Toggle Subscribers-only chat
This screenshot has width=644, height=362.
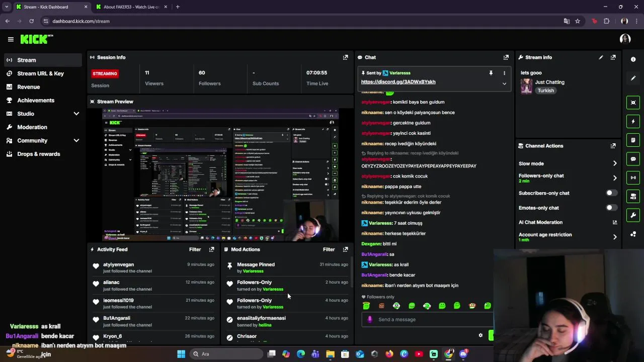tap(611, 193)
